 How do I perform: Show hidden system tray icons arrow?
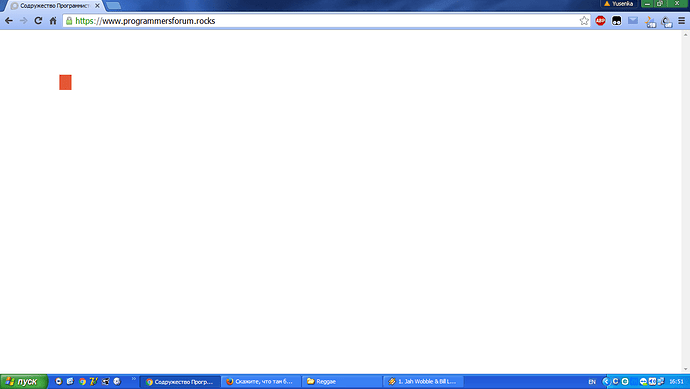tap(606, 382)
